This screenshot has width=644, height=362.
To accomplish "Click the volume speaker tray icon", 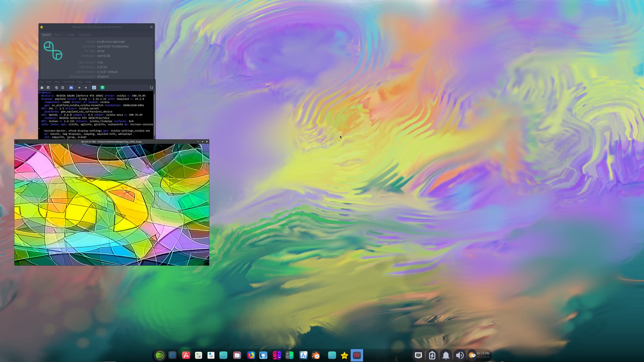I will [x=460, y=355].
